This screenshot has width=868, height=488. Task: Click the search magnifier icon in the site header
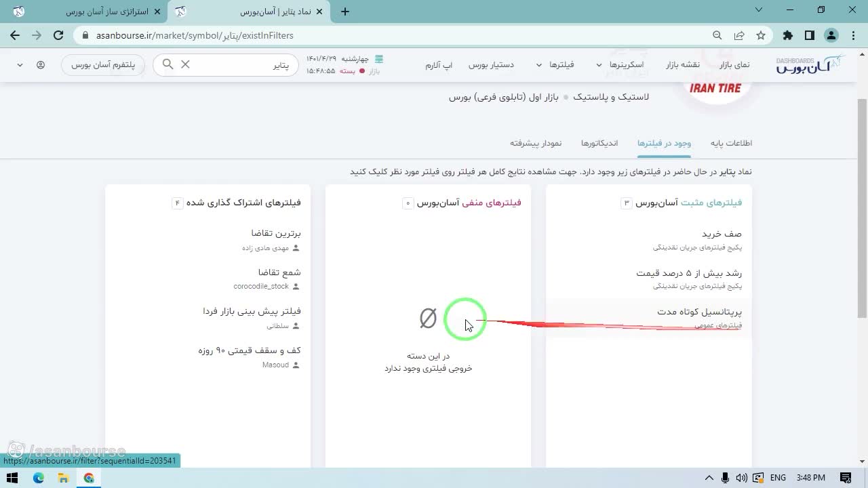(167, 64)
